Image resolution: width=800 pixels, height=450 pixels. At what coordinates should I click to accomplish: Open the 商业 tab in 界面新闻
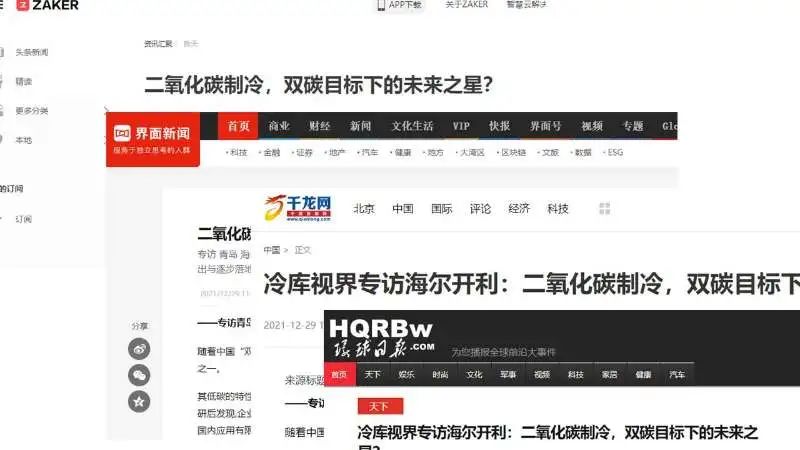click(x=279, y=126)
